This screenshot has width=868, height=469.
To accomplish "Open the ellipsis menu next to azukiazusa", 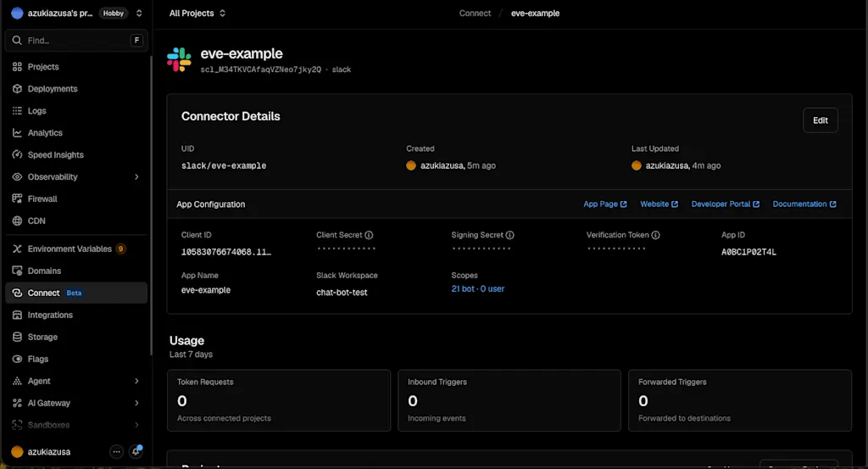I will point(116,452).
